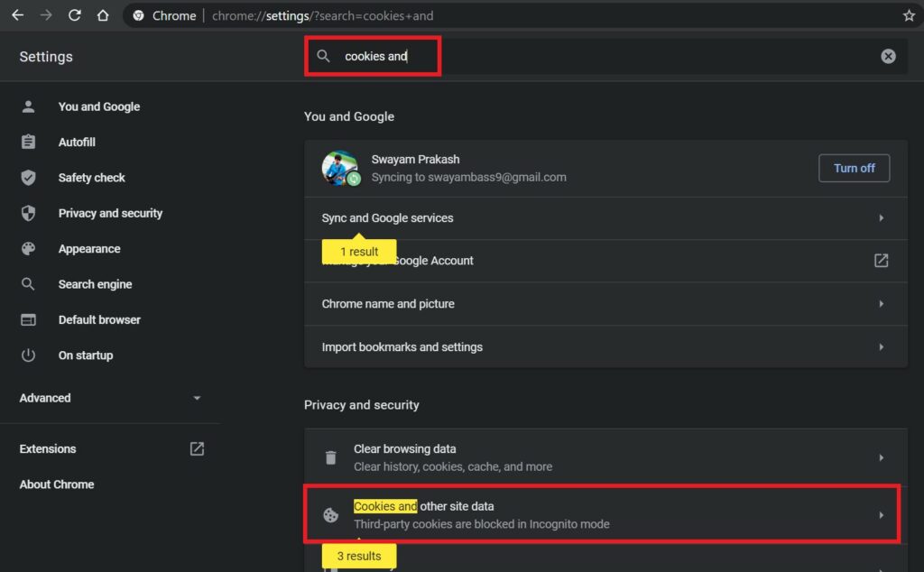924x572 pixels.
Task: Click the browser window icon beside Default browser
Action: click(x=28, y=320)
